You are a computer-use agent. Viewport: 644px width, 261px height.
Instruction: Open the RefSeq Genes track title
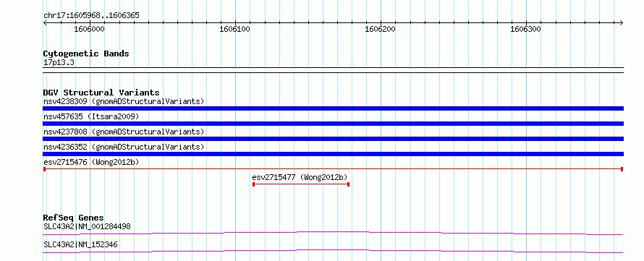[74, 218]
